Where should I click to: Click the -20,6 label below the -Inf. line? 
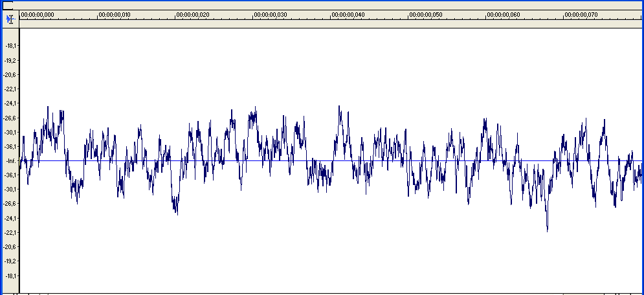point(11,247)
